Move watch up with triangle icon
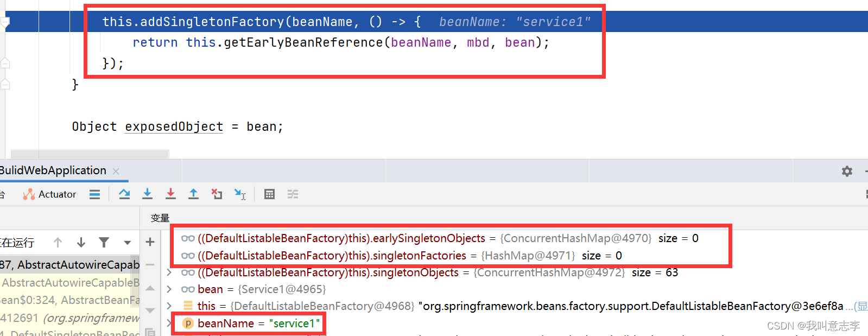Viewport: 868px width, 336px height. [150, 288]
